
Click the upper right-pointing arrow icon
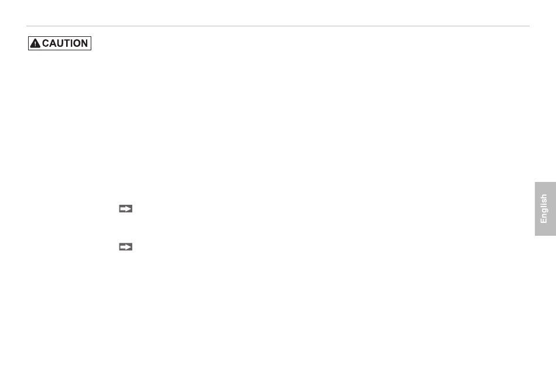point(125,209)
